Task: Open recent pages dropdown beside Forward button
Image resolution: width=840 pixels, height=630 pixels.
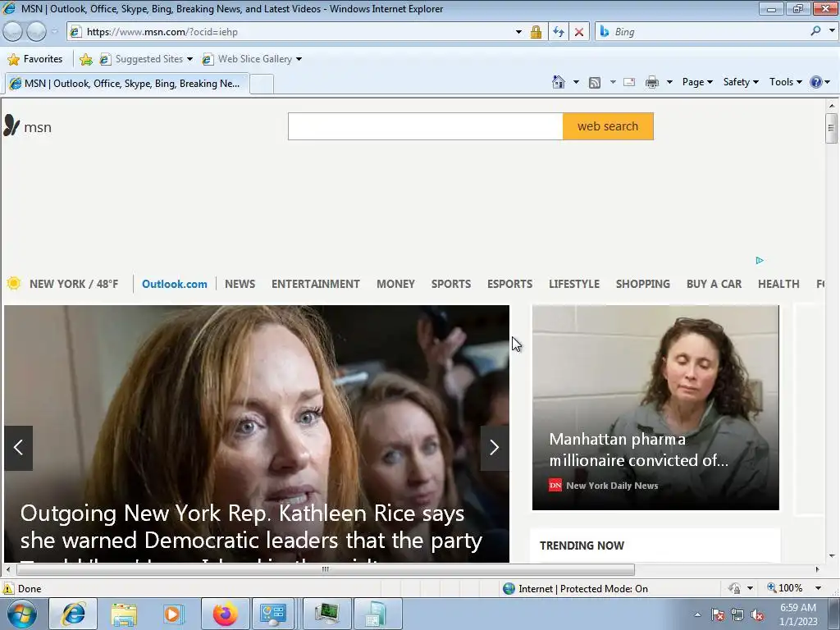Action: click(x=54, y=32)
